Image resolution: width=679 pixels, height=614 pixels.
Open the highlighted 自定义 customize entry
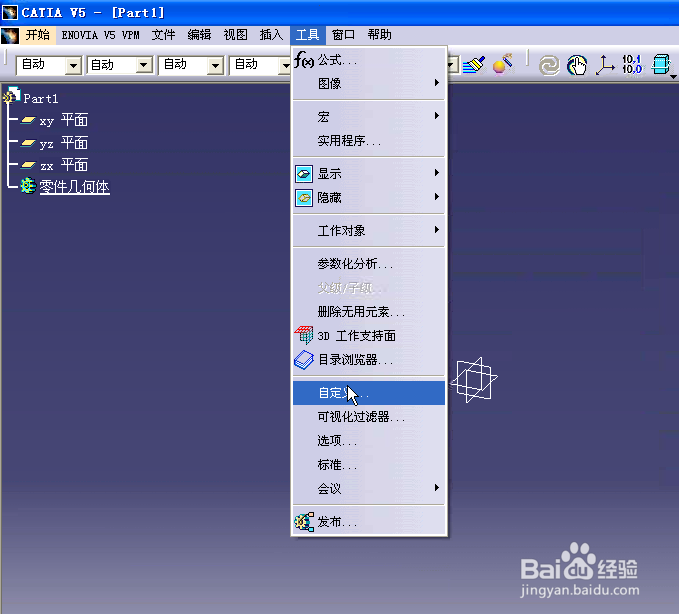[369, 393]
